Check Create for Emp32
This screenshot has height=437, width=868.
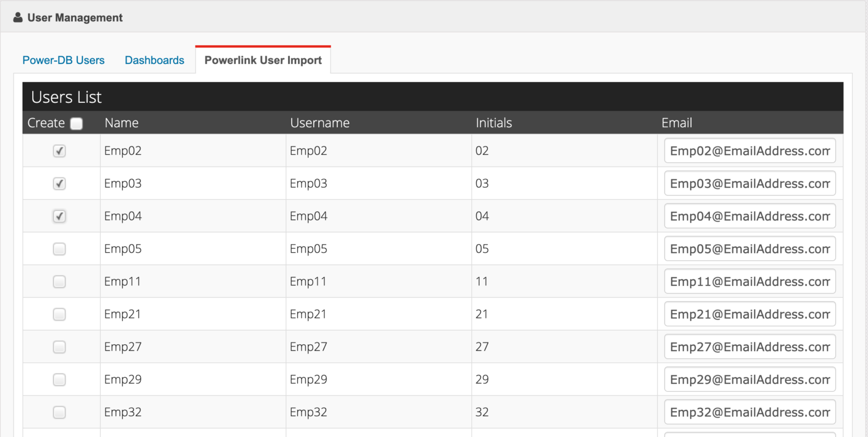(x=59, y=412)
